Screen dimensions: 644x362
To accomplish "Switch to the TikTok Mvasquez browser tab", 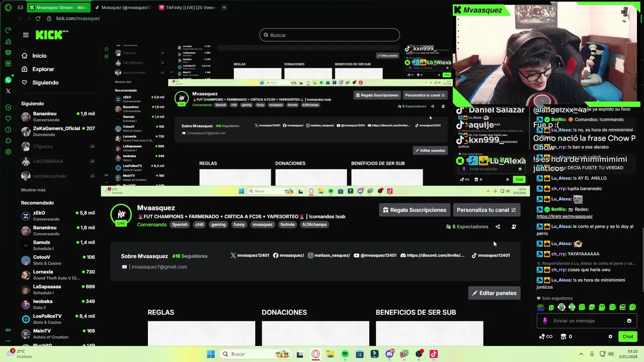I will point(122,8).
